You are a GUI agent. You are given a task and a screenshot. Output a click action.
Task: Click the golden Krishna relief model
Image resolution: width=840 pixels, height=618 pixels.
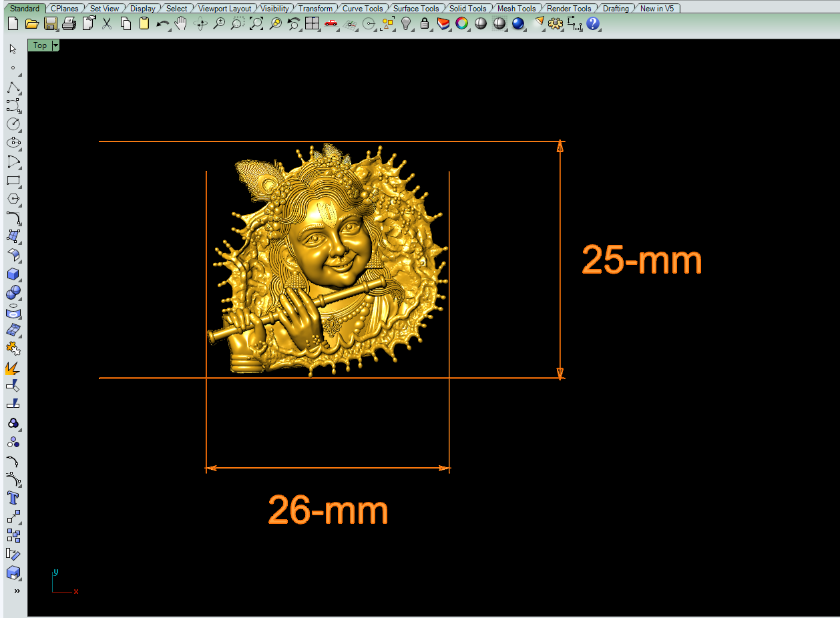329,260
